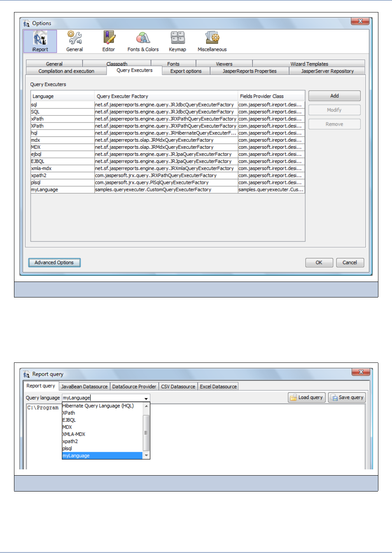Select the plsql row in the table

click(x=168, y=182)
